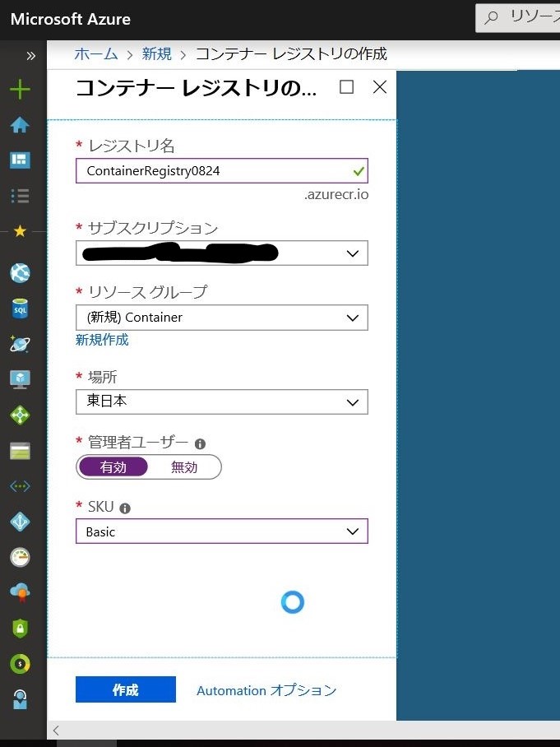This screenshot has height=747, width=560.
Task: Click the green plus Create resource icon
Action: [x=20, y=90]
